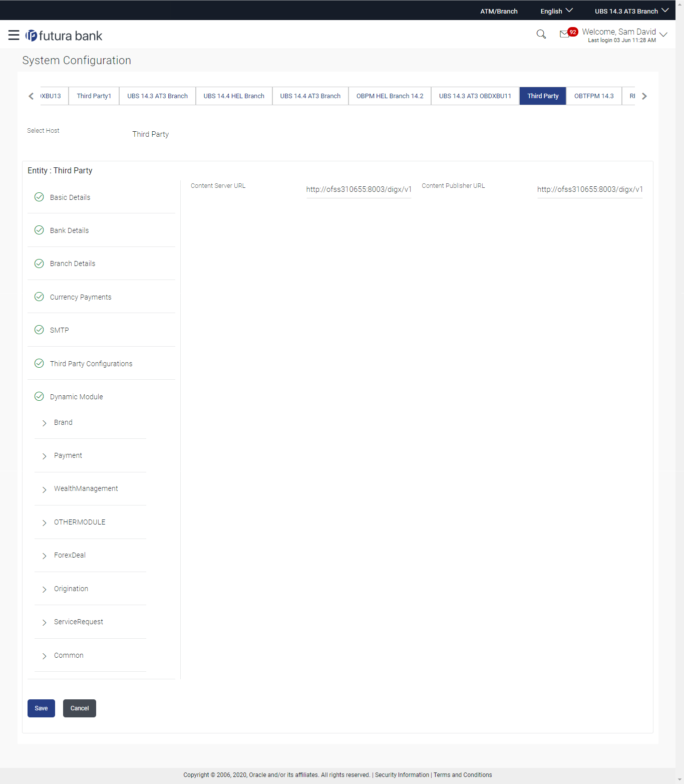Click the futura bank logo
Viewport: 684px width, 784px height.
coord(64,36)
